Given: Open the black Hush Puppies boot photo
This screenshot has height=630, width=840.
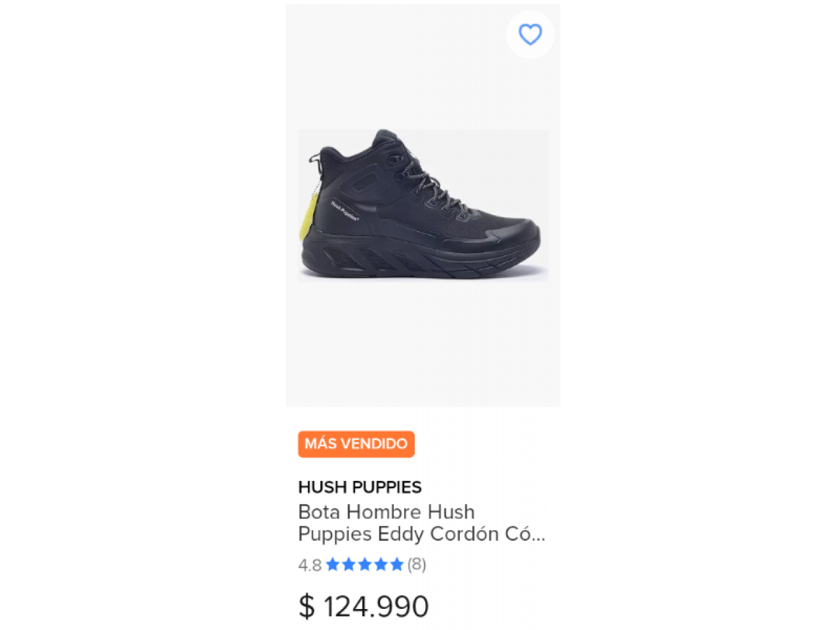Looking at the screenshot, I should click(x=423, y=205).
